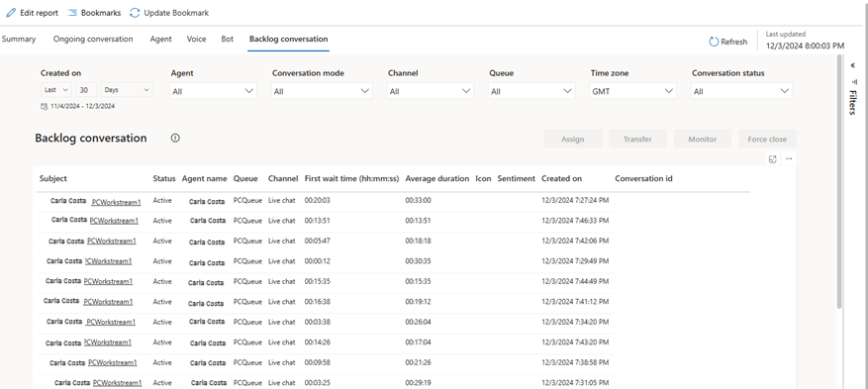
Task: Sort by the Queue column header
Action: tap(245, 179)
